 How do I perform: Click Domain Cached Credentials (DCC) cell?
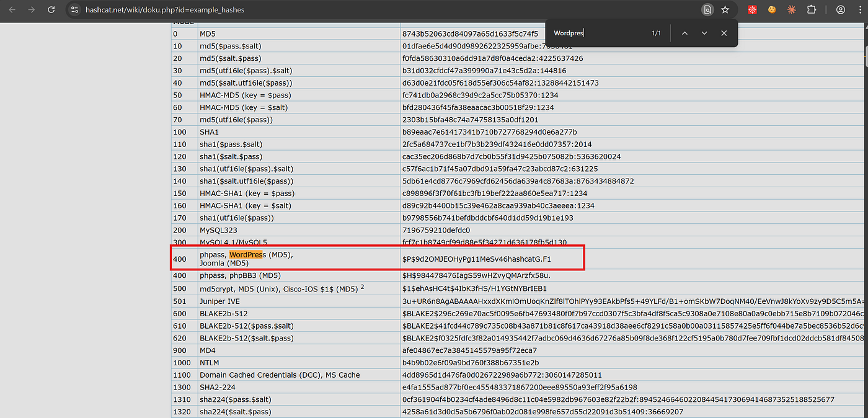(299, 375)
